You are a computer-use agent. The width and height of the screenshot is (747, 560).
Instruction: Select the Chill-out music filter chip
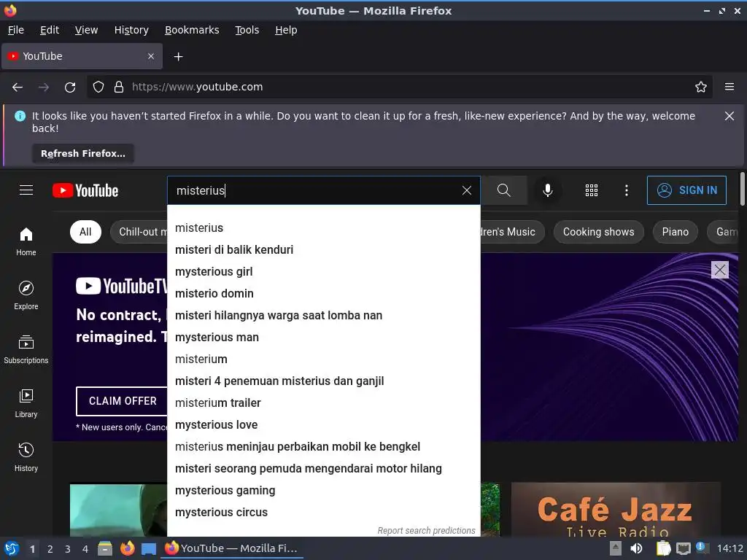click(x=139, y=232)
